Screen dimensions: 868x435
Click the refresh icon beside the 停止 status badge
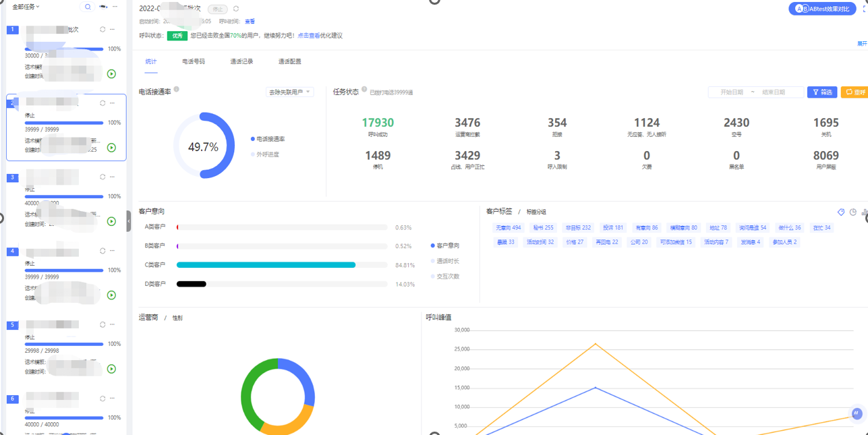pos(236,9)
